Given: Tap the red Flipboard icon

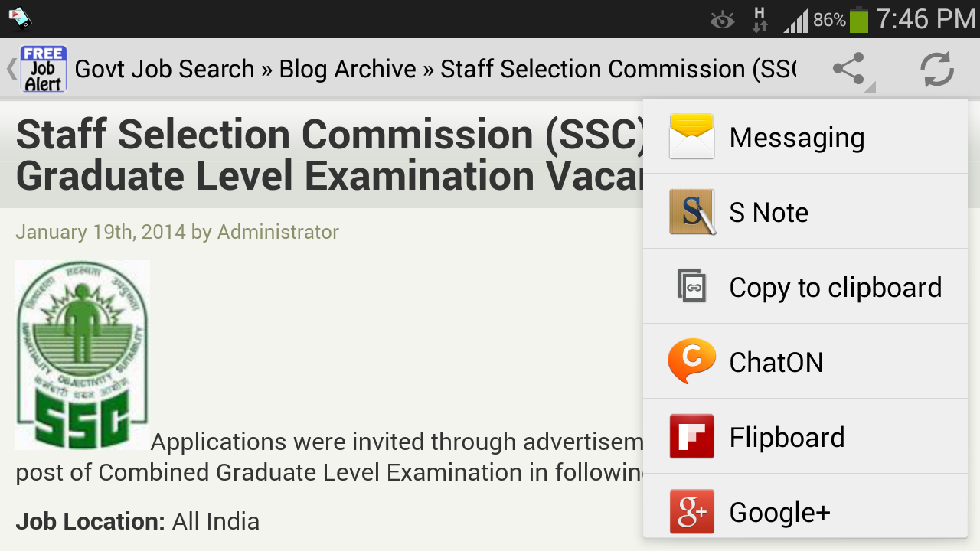Looking at the screenshot, I should tap(691, 437).
